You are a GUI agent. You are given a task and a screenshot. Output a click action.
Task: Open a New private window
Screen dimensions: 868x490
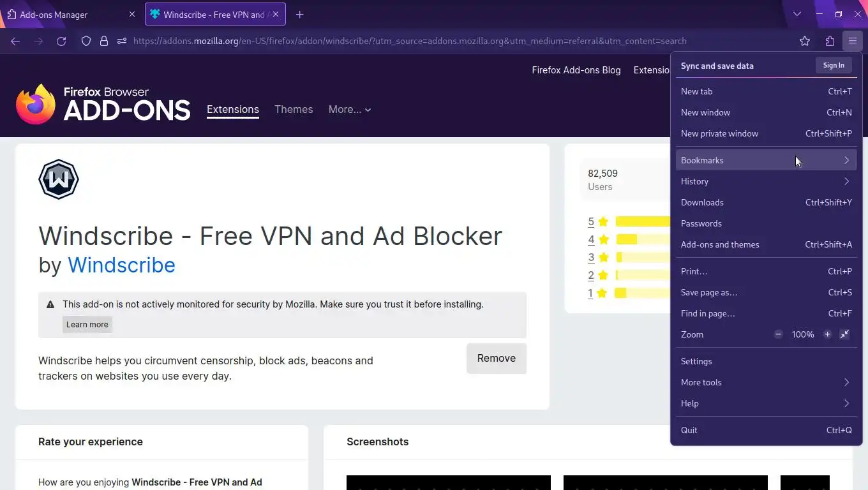[766, 133]
